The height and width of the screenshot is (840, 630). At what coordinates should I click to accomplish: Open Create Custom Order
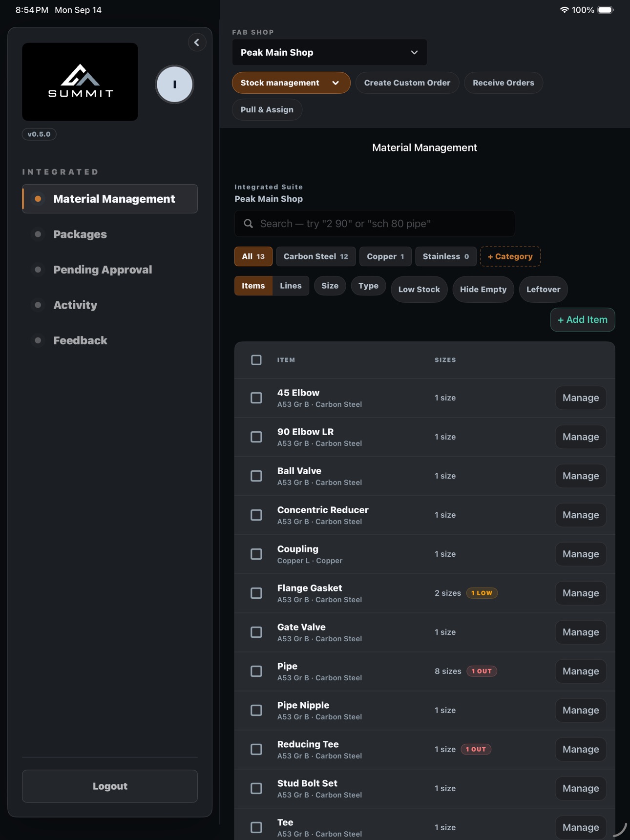point(407,83)
